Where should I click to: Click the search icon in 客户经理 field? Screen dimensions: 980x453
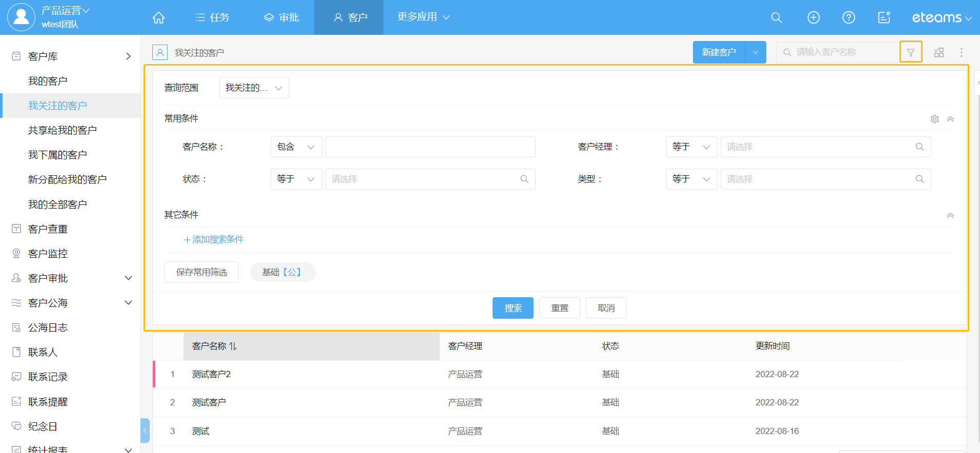pyautogui.click(x=920, y=147)
